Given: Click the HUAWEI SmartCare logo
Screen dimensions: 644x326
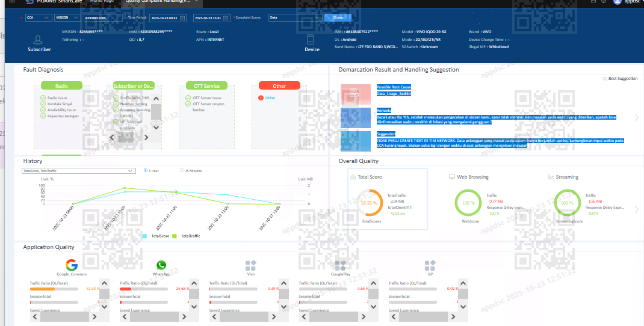Looking at the screenshot, I should click(29, 2).
